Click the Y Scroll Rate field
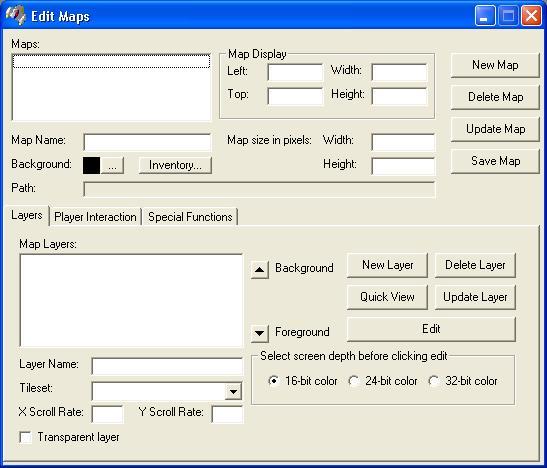This screenshot has height=468, width=547. [227, 414]
